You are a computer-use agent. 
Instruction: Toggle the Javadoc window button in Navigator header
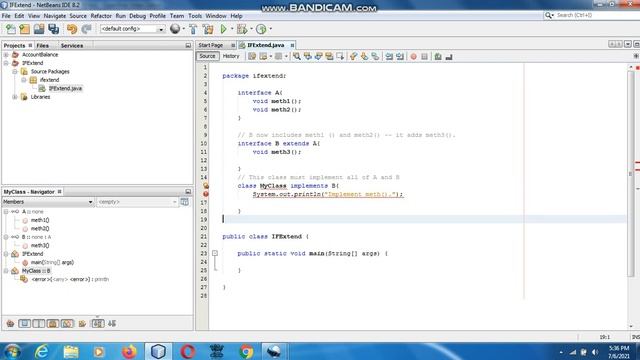point(184,202)
